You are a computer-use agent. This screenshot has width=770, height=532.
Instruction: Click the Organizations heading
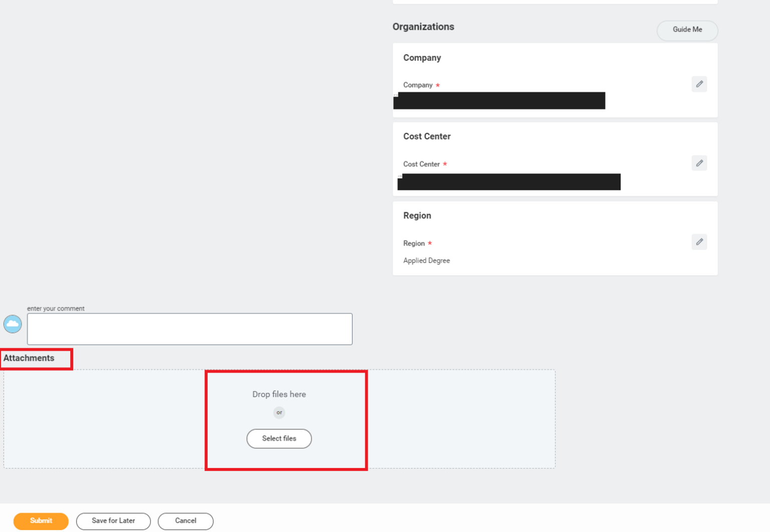tap(424, 27)
